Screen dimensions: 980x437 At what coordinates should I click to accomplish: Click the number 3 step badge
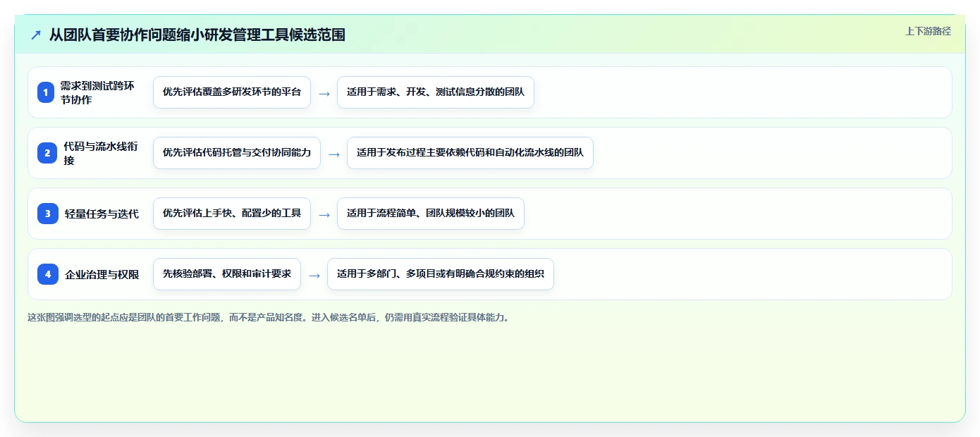48,214
